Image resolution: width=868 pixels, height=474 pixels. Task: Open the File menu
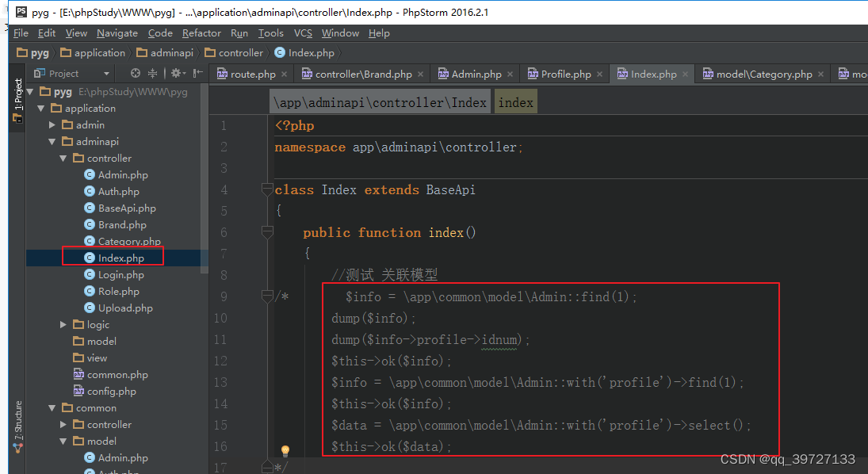click(x=21, y=33)
